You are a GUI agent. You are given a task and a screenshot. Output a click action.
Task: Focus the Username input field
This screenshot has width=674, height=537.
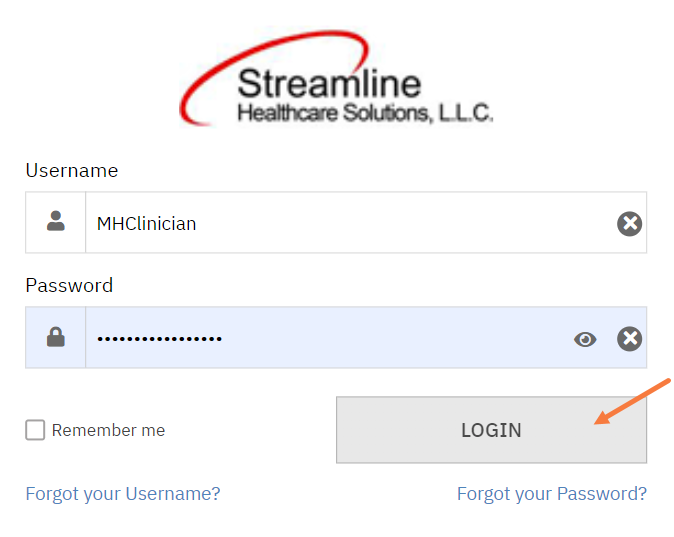pos(400,223)
